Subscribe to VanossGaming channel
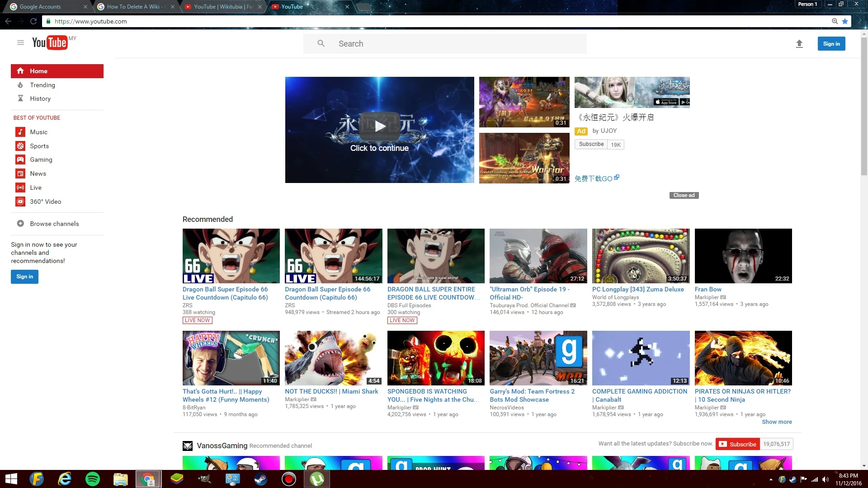The image size is (868, 488). point(738,444)
